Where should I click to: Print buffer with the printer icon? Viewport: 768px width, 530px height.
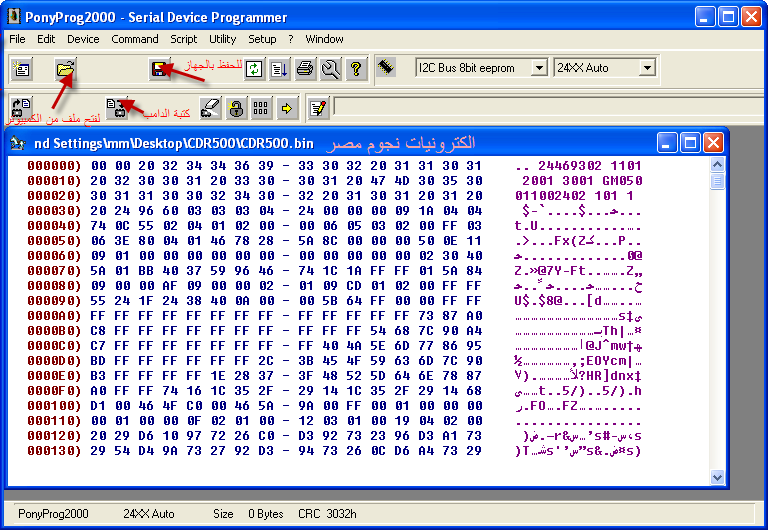click(x=305, y=69)
